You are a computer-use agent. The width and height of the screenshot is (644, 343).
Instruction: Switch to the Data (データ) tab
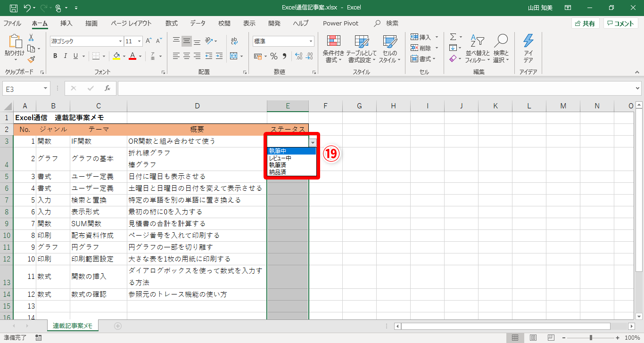[198, 23]
